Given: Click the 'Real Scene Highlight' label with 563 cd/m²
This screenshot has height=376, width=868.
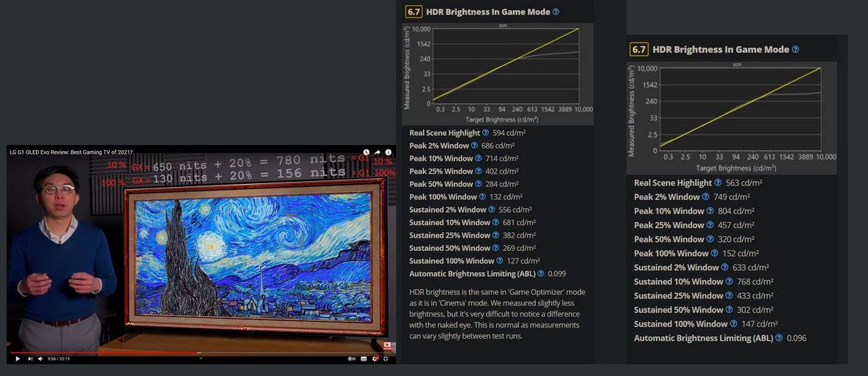Looking at the screenshot, I should tap(673, 182).
